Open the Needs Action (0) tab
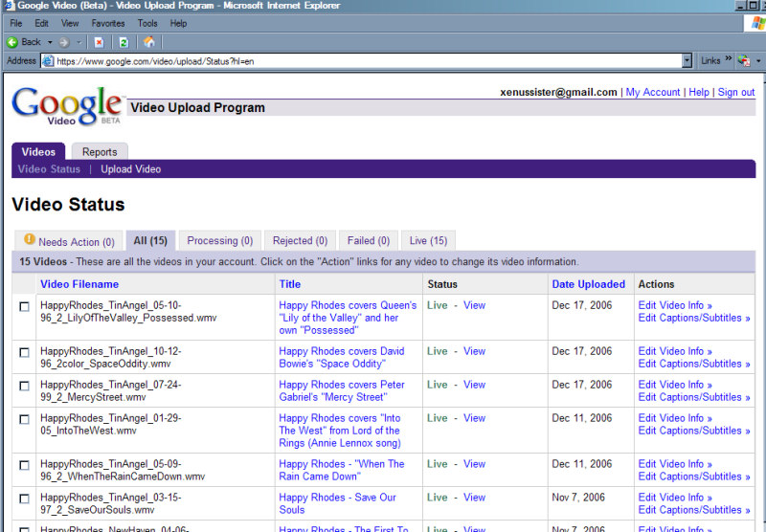 tap(69, 241)
